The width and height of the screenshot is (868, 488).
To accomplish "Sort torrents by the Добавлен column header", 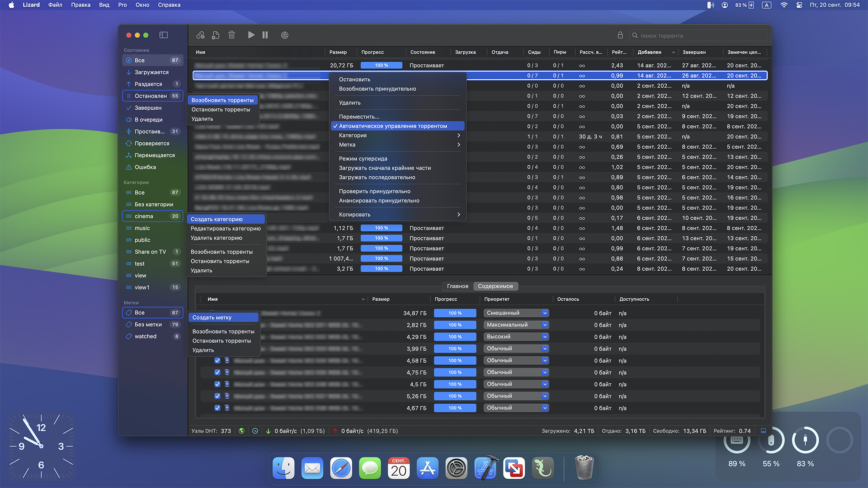I will point(656,52).
